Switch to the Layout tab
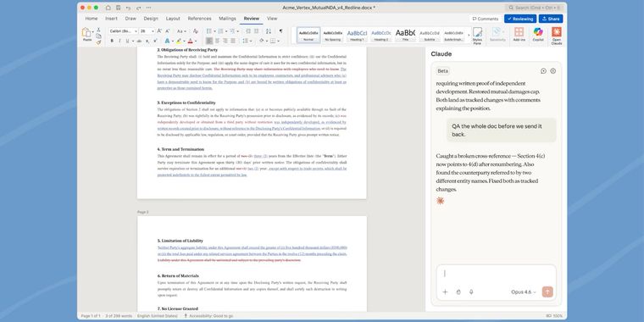Image resolution: width=644 pixels, height=322 pixels. tap(173, 19)
